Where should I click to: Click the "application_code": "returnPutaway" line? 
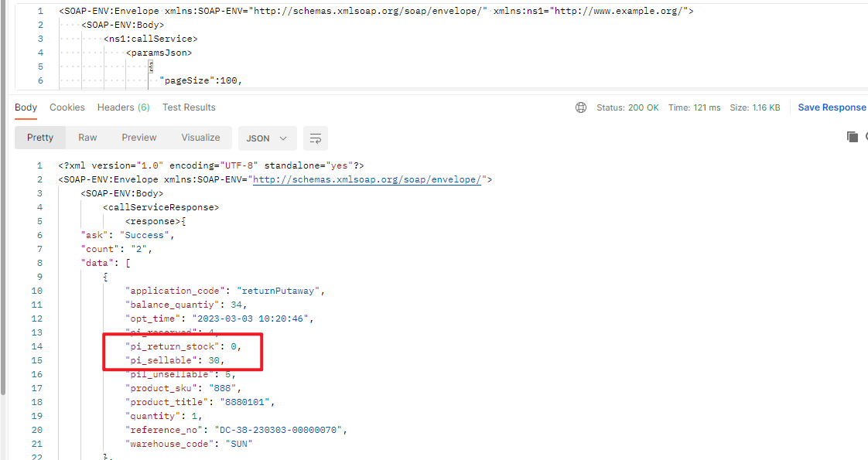pyautogui.click(x=225, y=291)
